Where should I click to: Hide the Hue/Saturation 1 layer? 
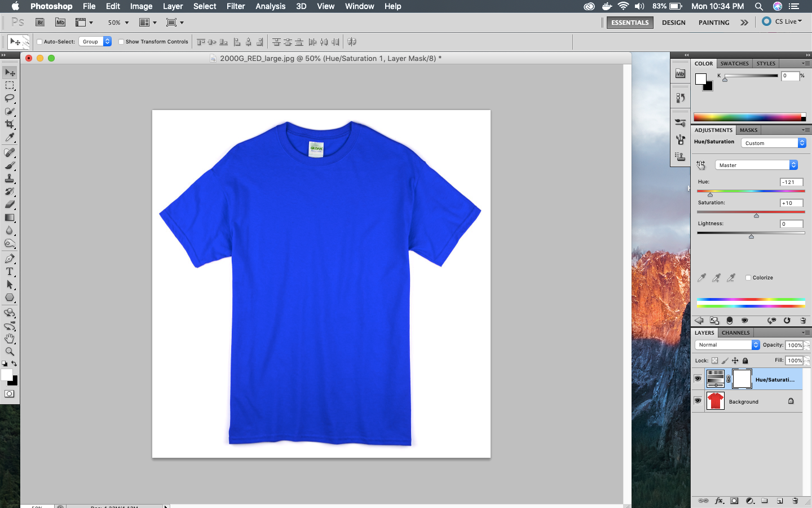[698, 379]
